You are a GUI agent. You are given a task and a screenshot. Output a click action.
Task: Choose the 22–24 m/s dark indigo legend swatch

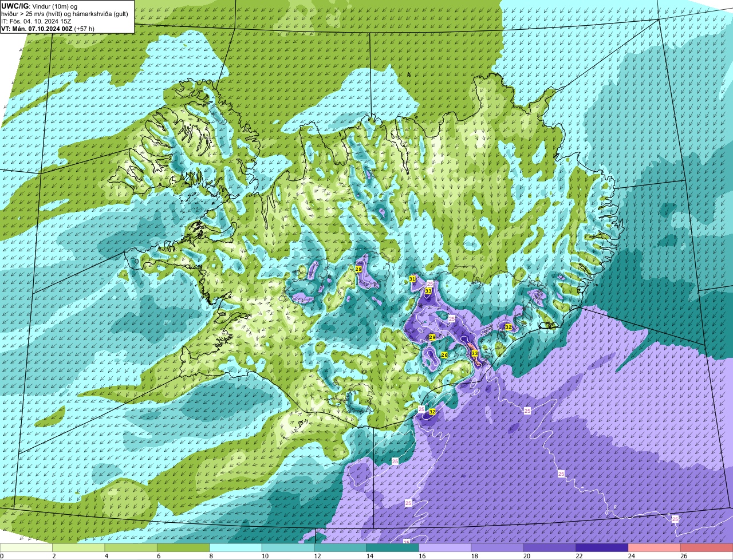tap(602, 547)
